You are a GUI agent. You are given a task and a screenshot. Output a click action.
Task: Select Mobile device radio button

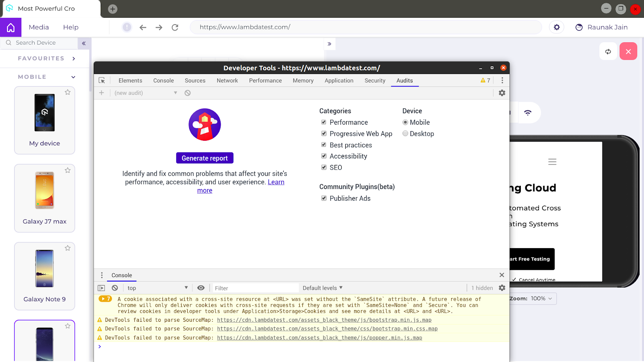(x=405, y=122)
